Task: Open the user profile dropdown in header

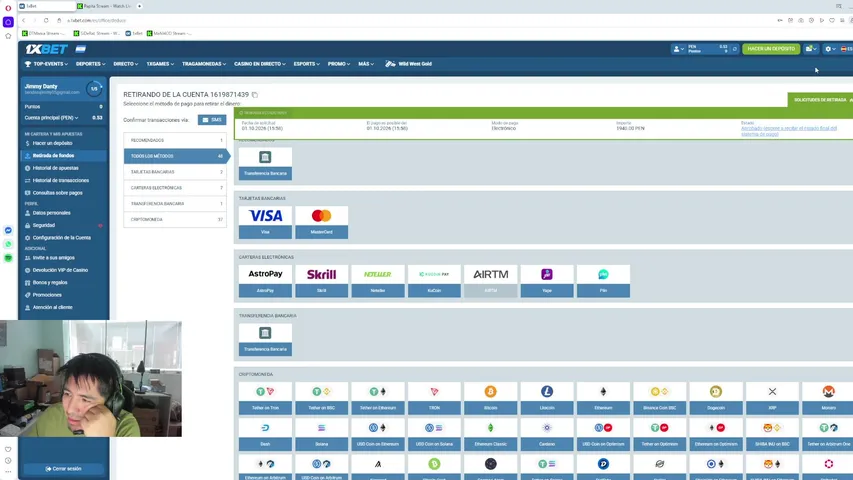Action: pos(678,49)
